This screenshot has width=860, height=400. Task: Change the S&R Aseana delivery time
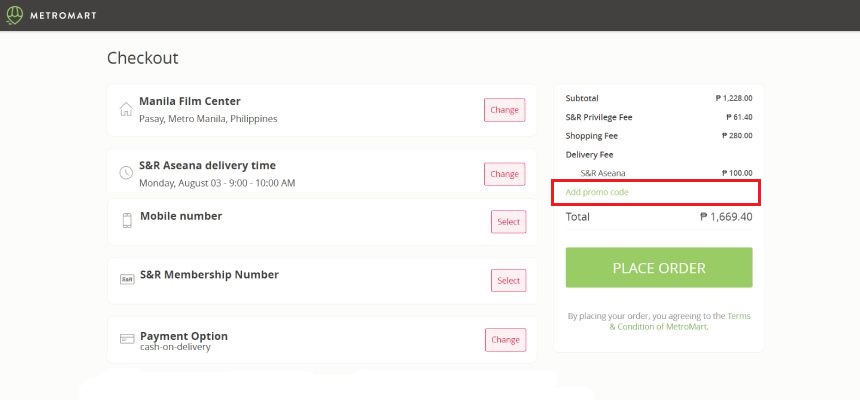click(504, 174)
